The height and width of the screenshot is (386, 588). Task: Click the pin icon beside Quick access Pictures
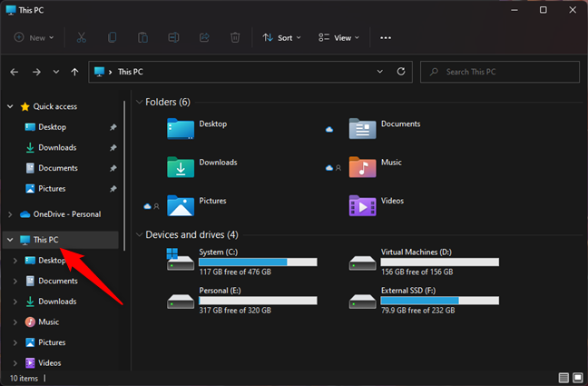(113, 189)
